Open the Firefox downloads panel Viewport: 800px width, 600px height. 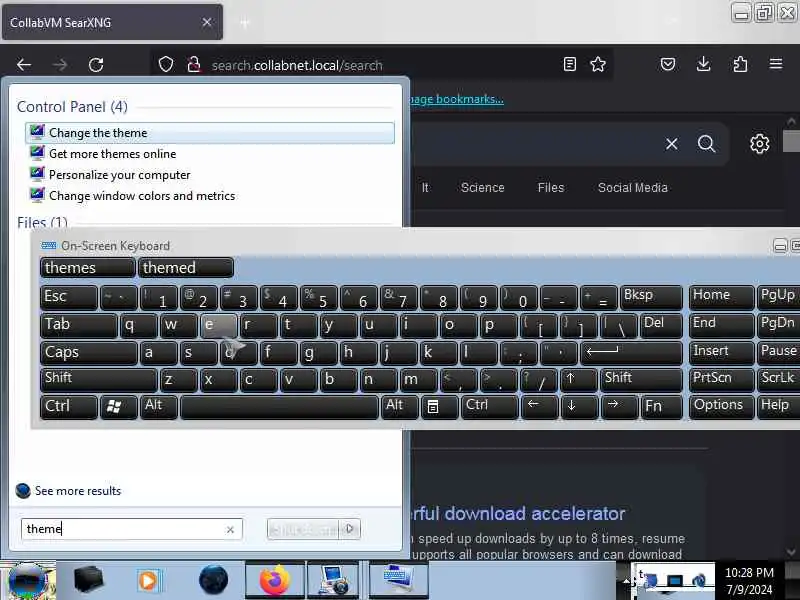pos(704,64)
